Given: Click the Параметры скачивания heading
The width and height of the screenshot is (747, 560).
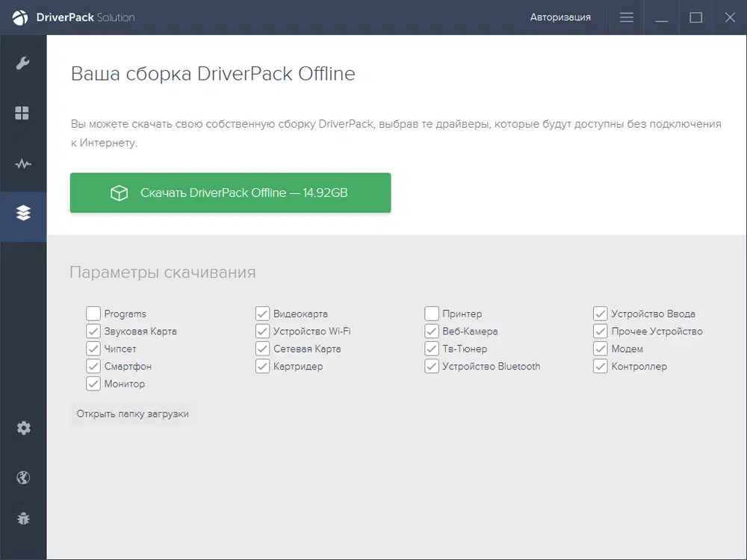Looking at the screenshot, I should tap(162, 273).
